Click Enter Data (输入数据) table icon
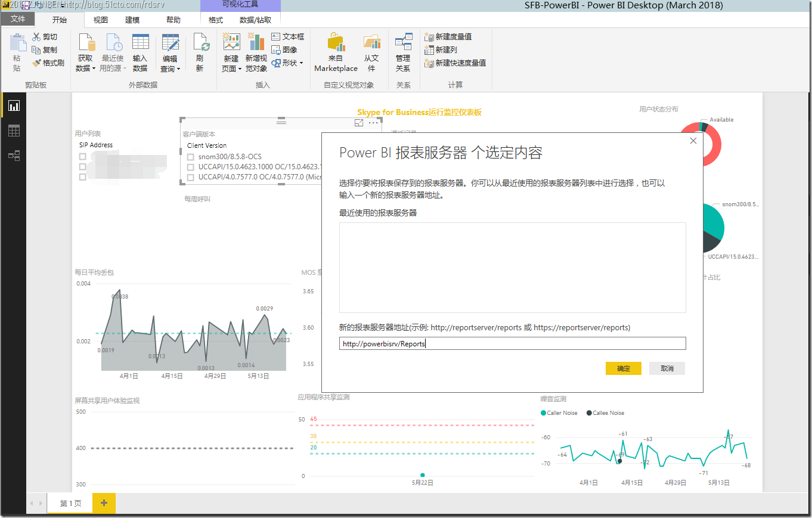The image size is (812, 518). [141, 43]
